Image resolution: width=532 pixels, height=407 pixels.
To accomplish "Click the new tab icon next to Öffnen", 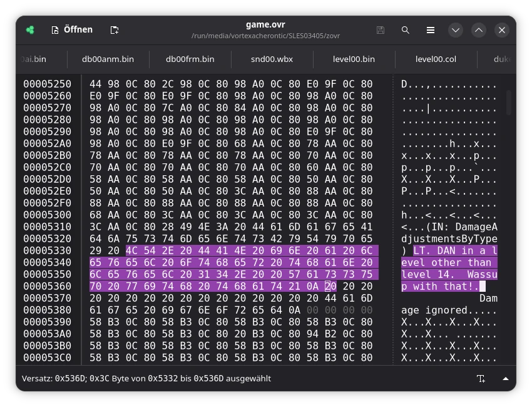I will tap(115, 30).
